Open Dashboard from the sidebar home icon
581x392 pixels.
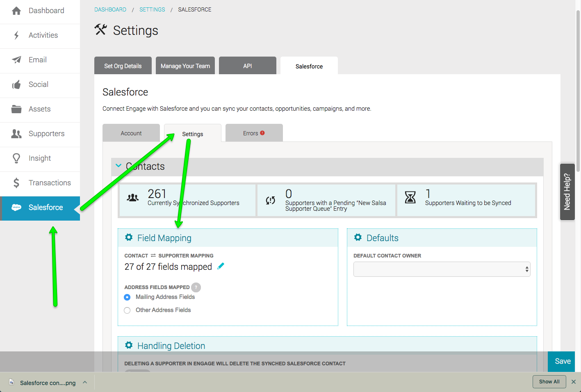coord(16,11)
